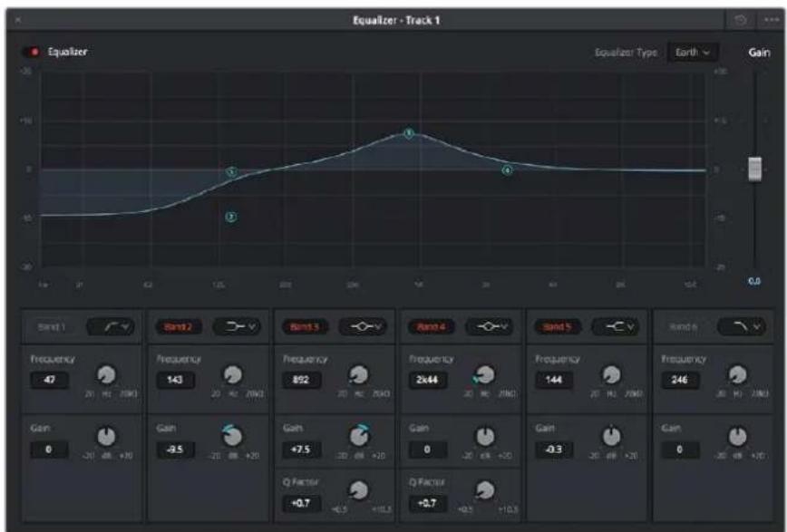Open the Equalizer Type dropdown
This screenshot has height=532, width=787.
click(693, 53)
